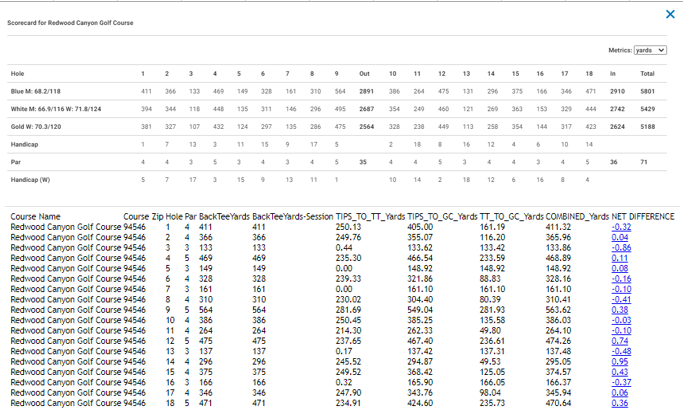Viewport: 683px width, 418px height.
Task: Click the 0.74 net difference link
Action: point(619,341)
